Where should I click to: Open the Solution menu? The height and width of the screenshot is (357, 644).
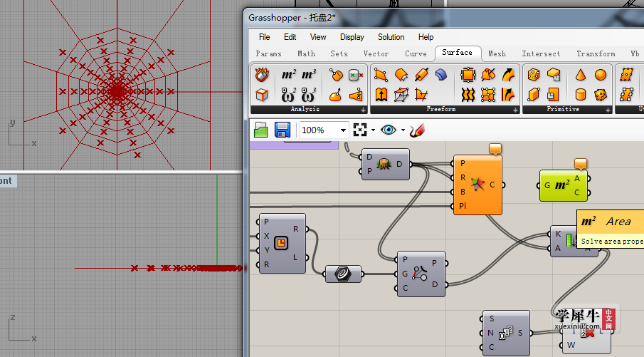pyautogui.click(x=391, y=37)
